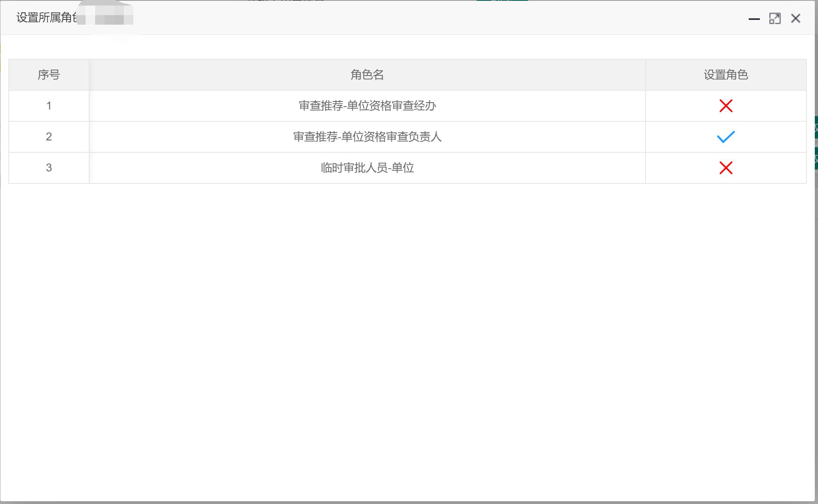Click the 设置角色 column header

(x=726, y=75)
